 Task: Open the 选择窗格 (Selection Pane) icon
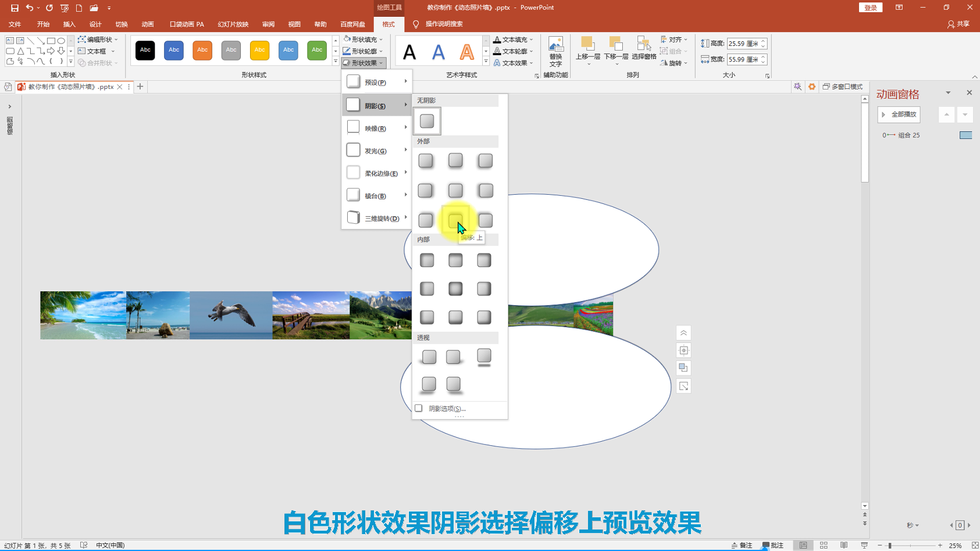pos(644,49)
